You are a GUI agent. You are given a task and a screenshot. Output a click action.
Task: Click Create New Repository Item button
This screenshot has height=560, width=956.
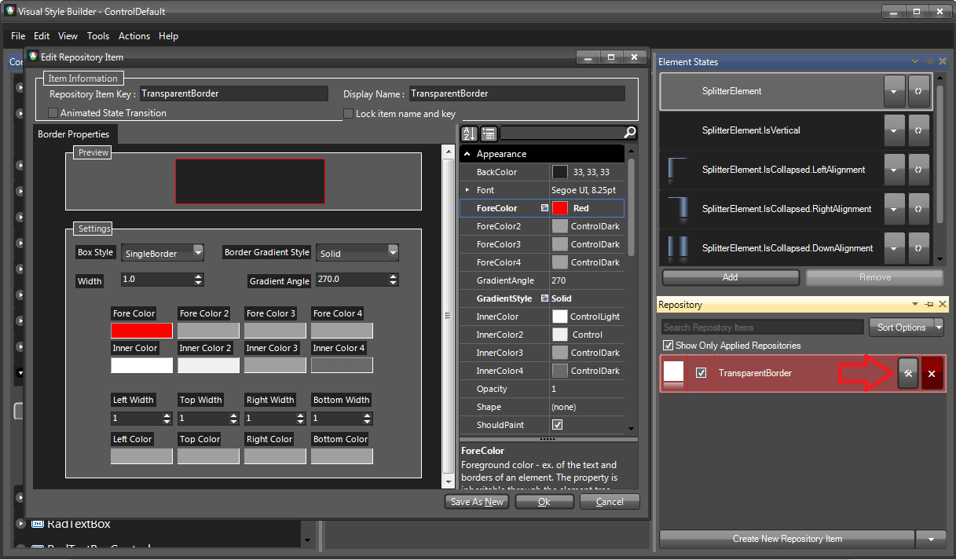point(787,540)
